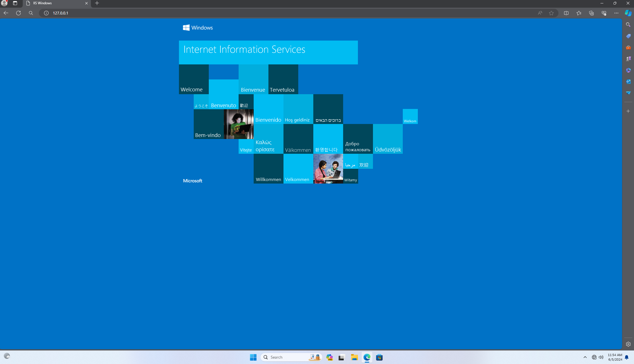Click the Välkommen tile
This screenshot has height=364, width=634.
[x=298, y=139]
